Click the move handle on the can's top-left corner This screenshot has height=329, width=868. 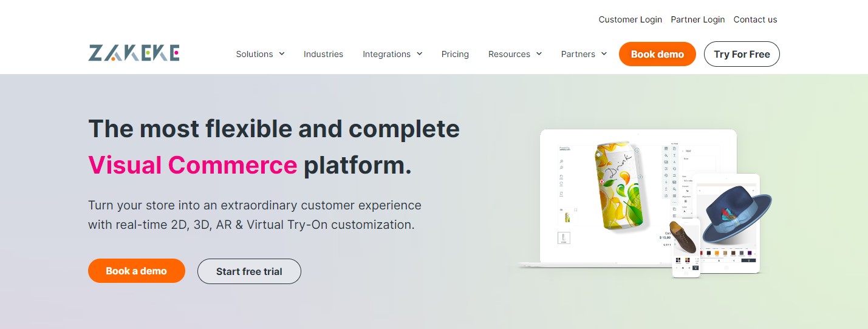coord(598,155)
